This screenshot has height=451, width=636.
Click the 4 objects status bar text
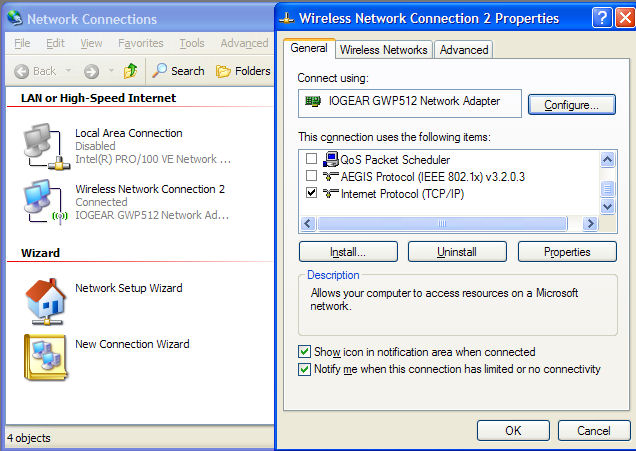click(29, 438)
